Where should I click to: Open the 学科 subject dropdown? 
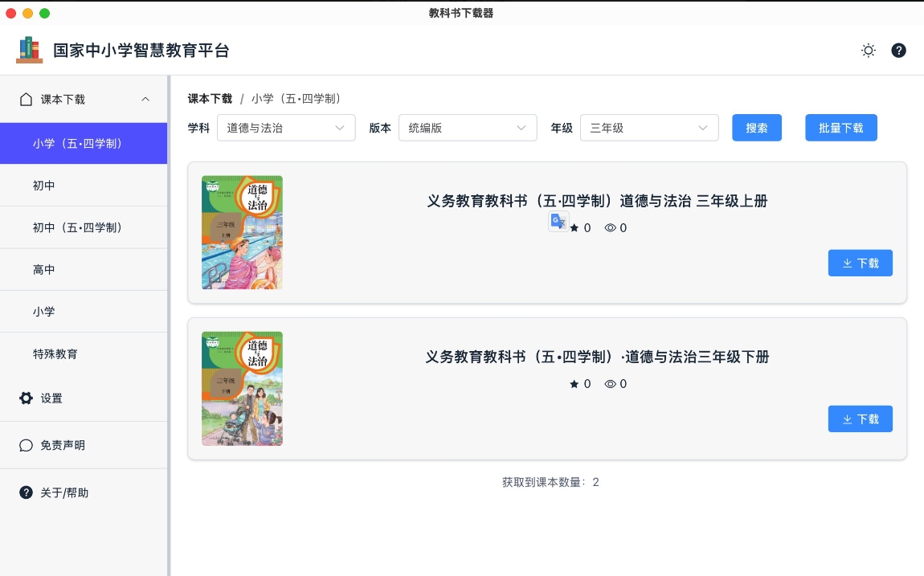click(x=286, y=127)
